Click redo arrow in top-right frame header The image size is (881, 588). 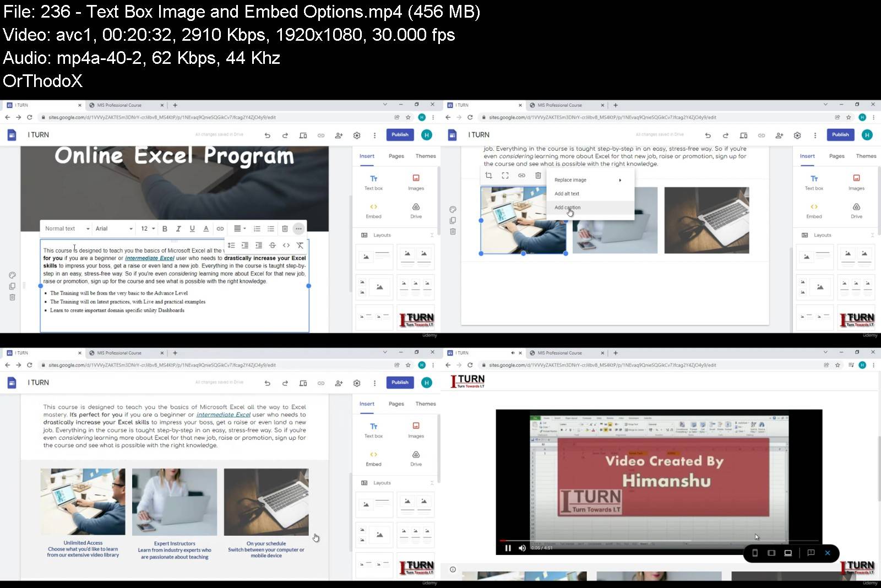tap(726, 135)
